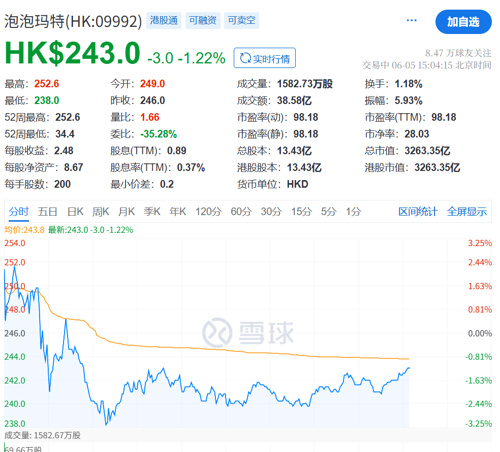Select the 60分 interval tab
This screenshot has height=452, width=500.
[241, 211]
